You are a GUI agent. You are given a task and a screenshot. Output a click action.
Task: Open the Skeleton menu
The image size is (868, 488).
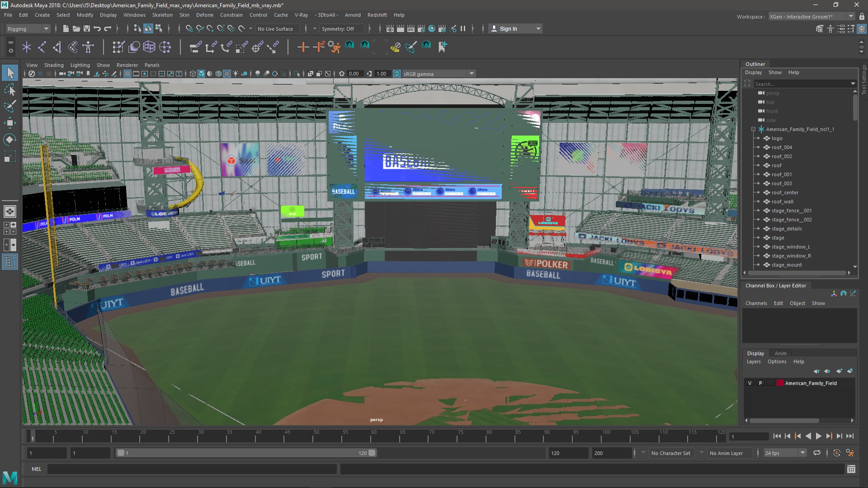[x=162, y=15]
